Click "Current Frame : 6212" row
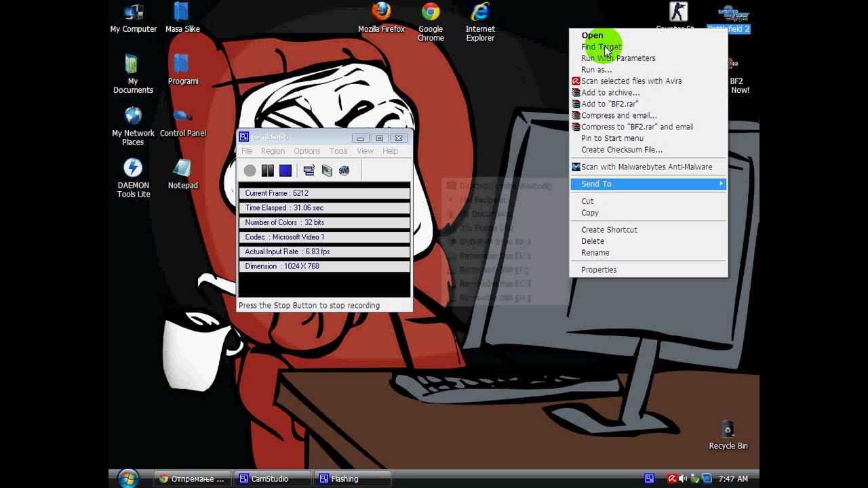Viewport: 868px width, 488px height. point(324,193)
